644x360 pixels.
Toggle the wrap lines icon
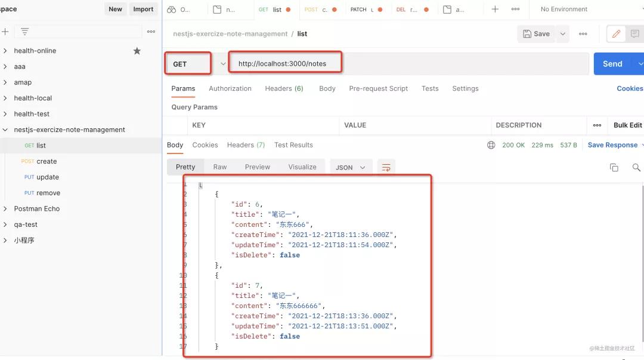(386, 167)
